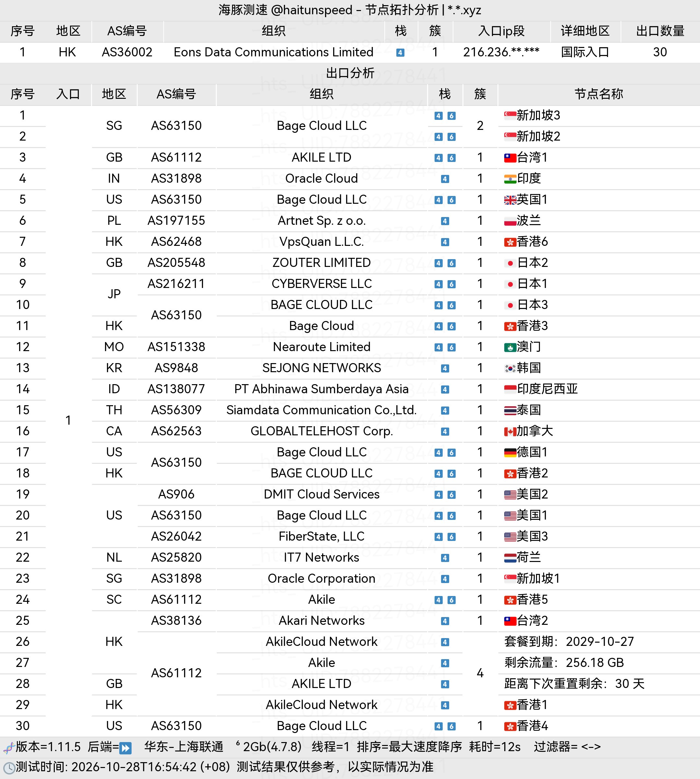Click the 'SEJONG NETWORKS' cell

point(321,368)
